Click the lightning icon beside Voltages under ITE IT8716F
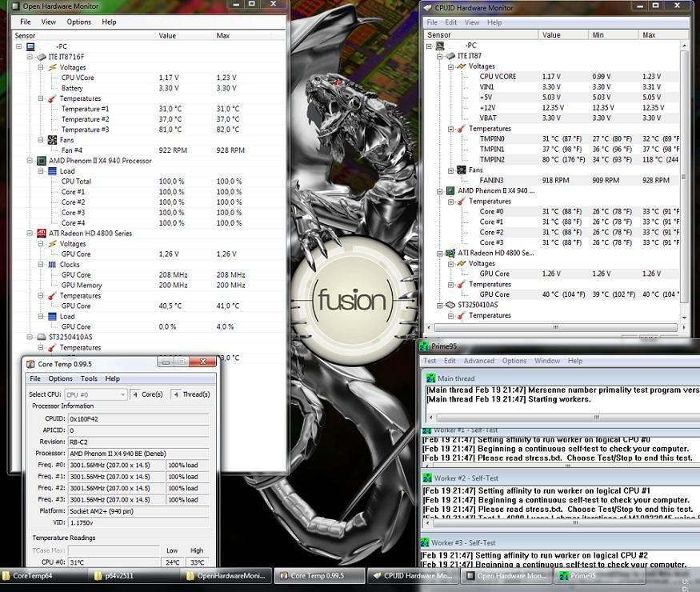 click(x=52, y=67)
